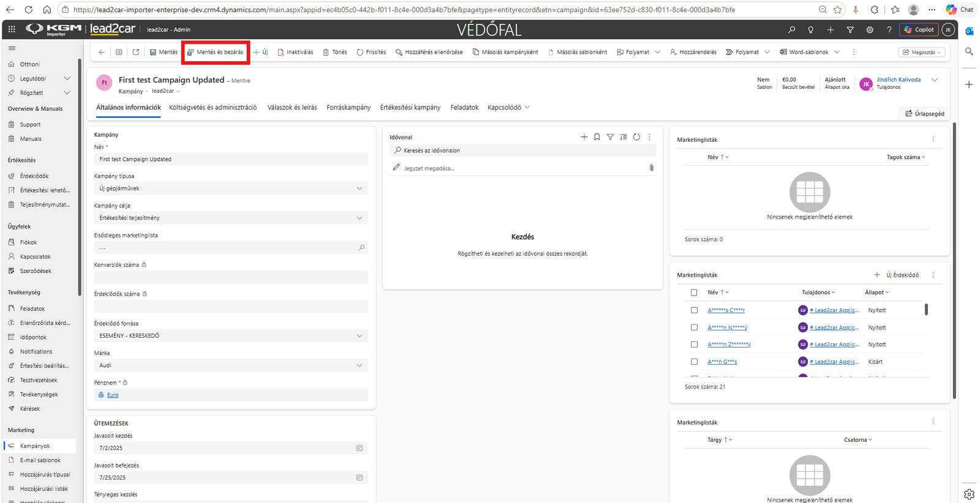Click the Név field with campaign name
Viewport: 980px width, 503px height.
pyautogui.click(x=231, y=159)
